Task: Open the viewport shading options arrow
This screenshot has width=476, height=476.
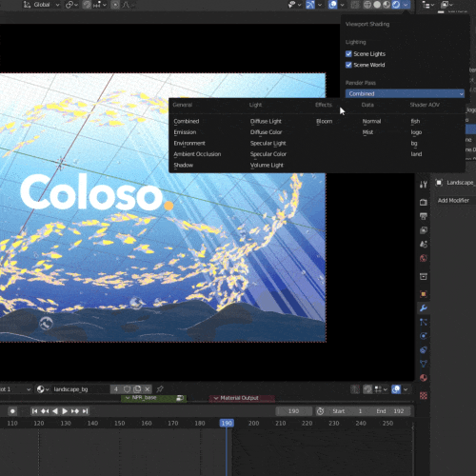Action: [406, 5]
